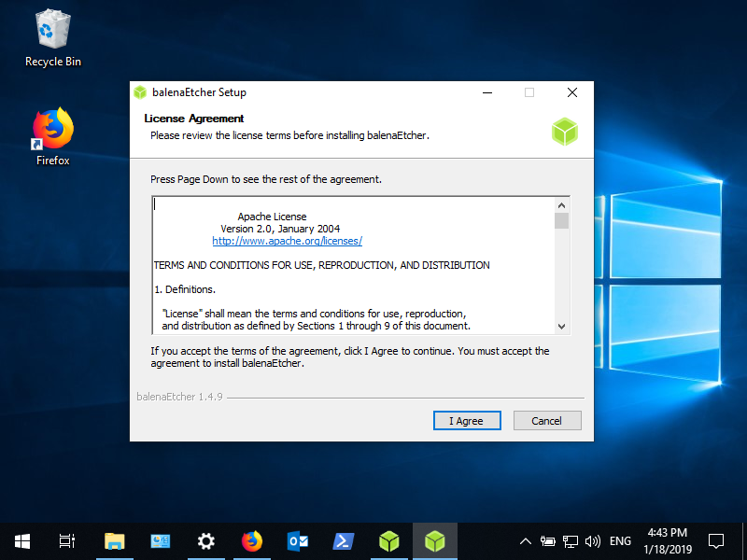747x560 pixels.
Task: Click the I Agree button
Action: tap(467, 421)
